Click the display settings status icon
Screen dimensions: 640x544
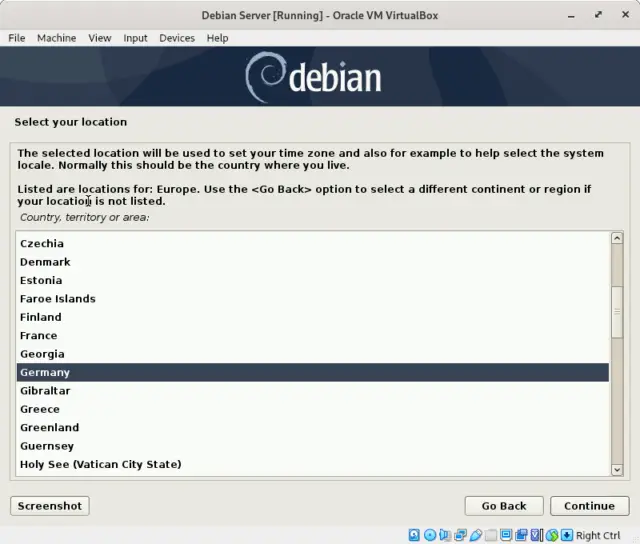(x=506, y=535)
